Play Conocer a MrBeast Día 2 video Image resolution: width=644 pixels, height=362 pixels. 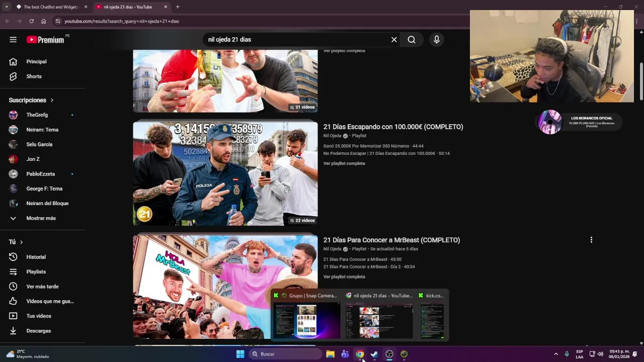(369, 266)
